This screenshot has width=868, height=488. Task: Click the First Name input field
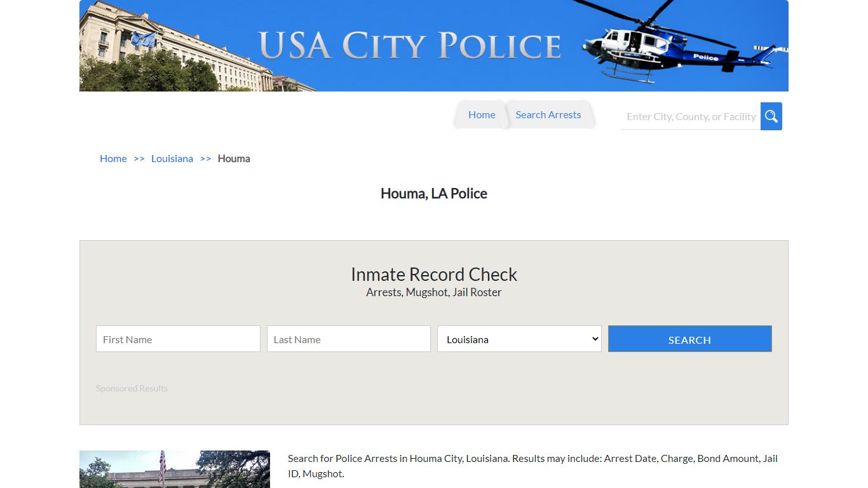click(178, 339)
